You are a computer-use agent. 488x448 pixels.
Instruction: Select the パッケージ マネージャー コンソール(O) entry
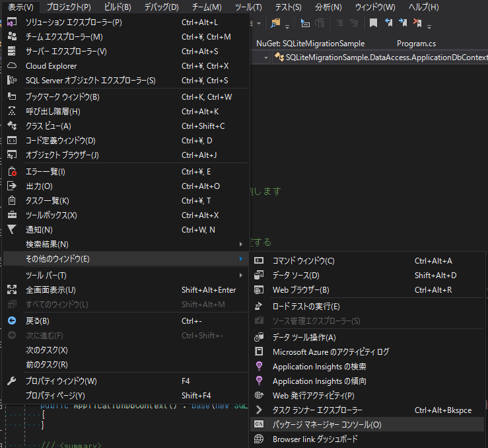[367, 424]
